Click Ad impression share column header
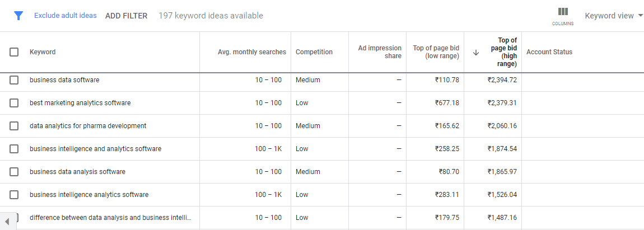The image size is (644, 230). tap(380, 52)
